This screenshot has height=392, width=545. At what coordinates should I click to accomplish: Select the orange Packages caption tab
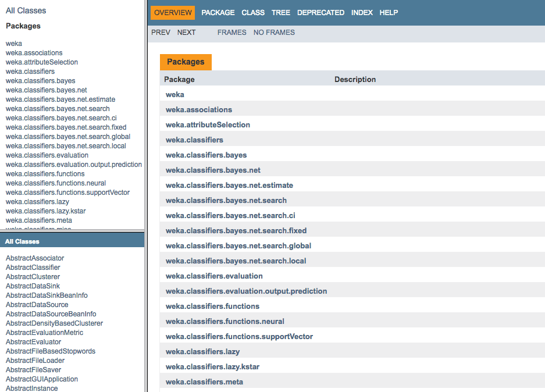186,62
